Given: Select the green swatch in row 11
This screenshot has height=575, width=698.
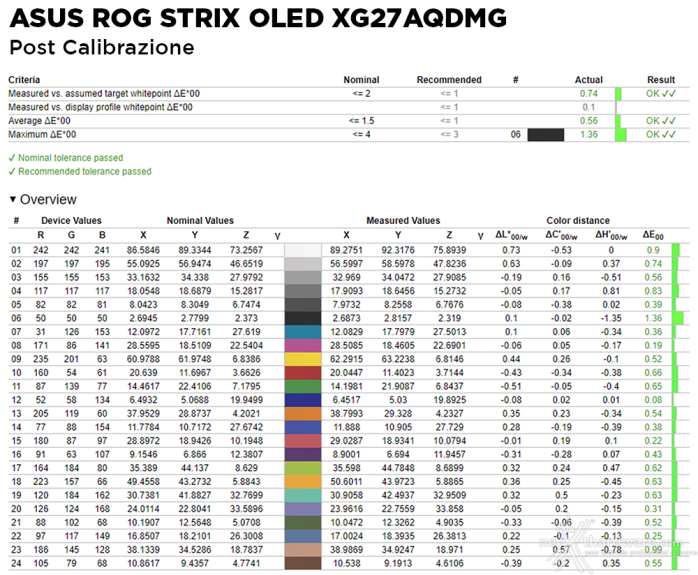Looking at the screenshot, I should 303,386.
